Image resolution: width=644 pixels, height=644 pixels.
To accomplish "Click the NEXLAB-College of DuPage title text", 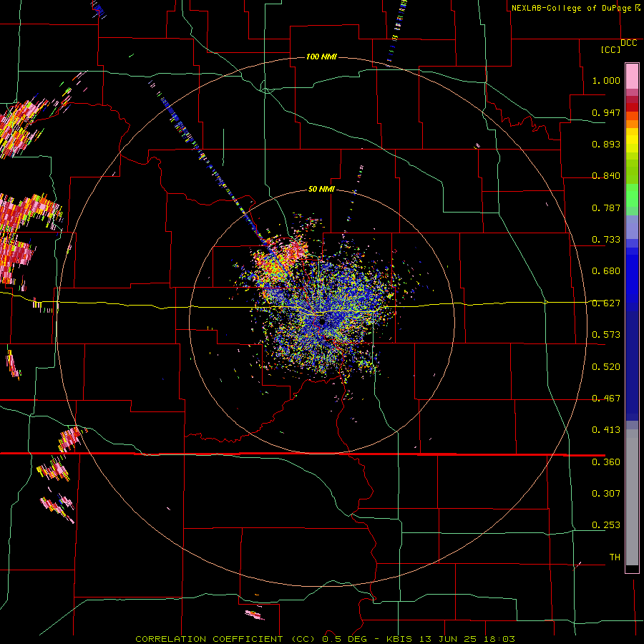I will pyautogui.click(x=571, y=8).
